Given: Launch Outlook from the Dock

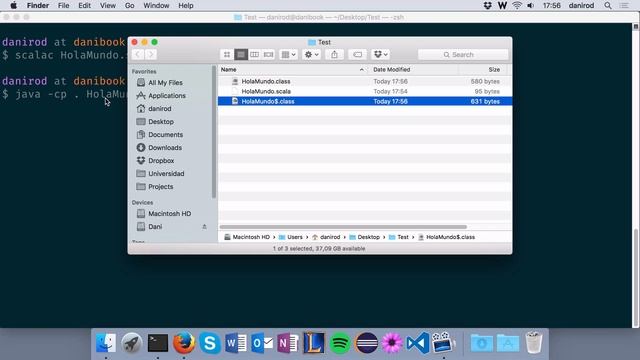Looking at the screenshot, I should click(262, 343).
